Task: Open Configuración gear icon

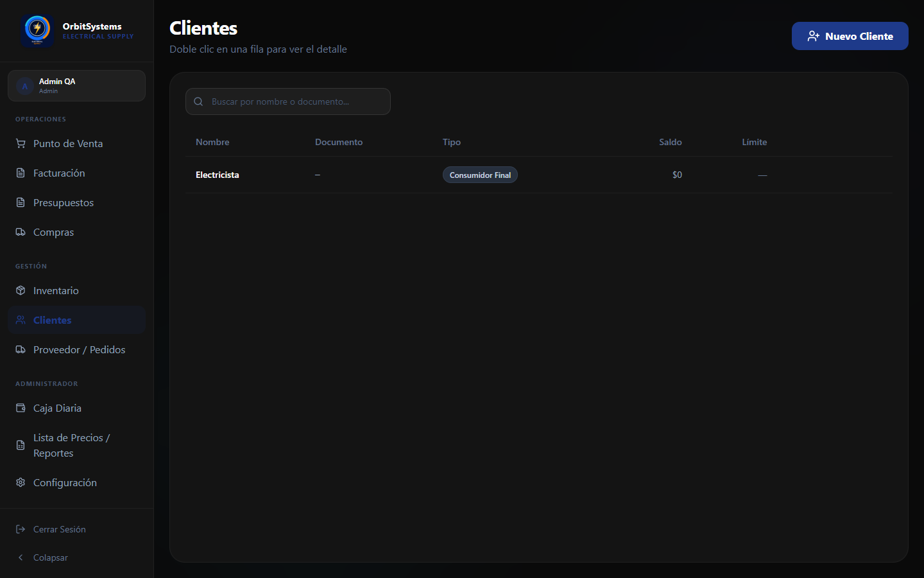Action: (x=21, y=482)
